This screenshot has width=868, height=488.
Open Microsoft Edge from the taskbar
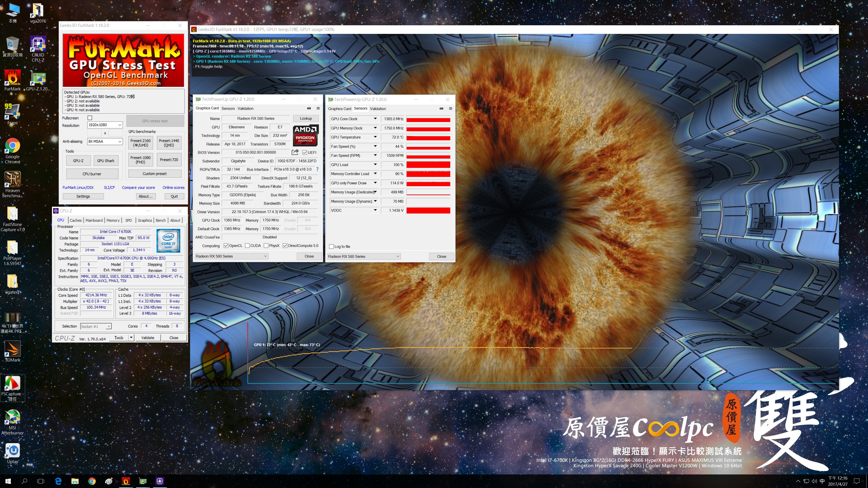click(58, 481)
